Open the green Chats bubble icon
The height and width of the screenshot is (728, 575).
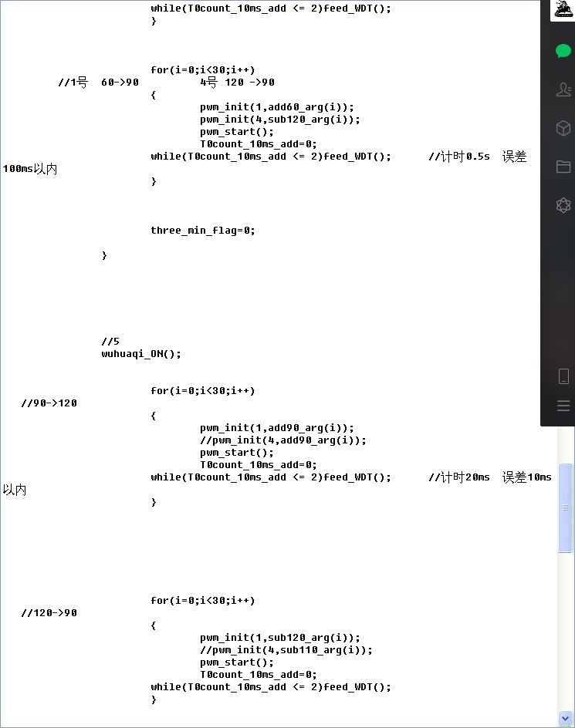563,52
